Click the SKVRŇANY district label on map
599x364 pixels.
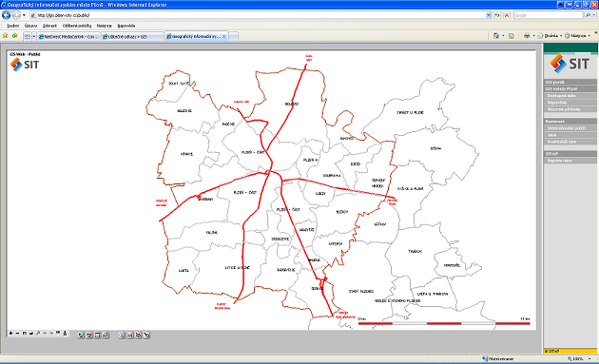[x=205, y=199]
